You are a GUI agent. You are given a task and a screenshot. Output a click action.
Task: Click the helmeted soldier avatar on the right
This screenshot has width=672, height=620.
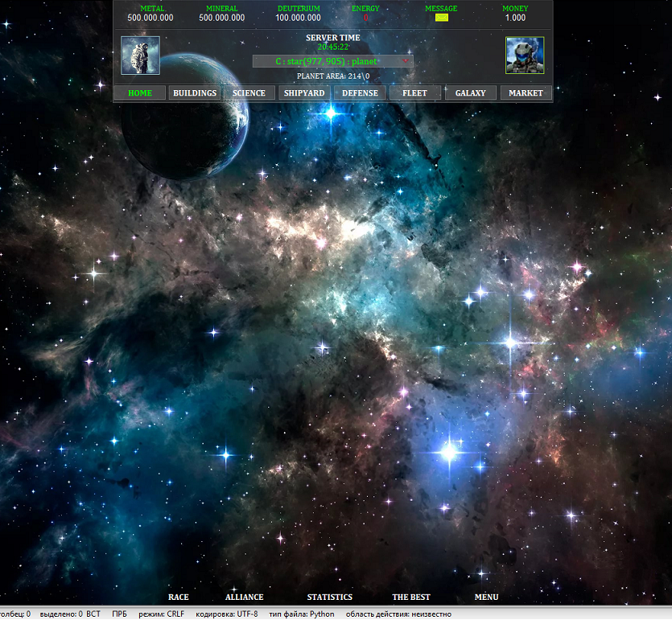[x=524, y=55]
